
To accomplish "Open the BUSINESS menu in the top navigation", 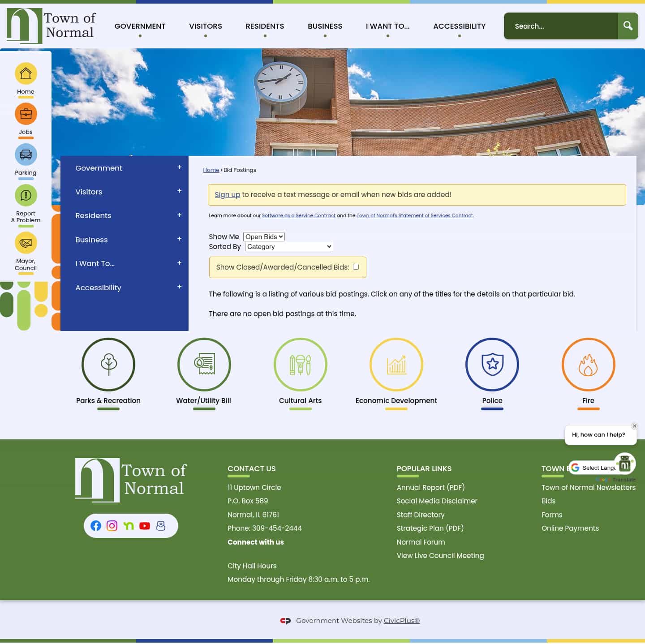I will (325, 26).
